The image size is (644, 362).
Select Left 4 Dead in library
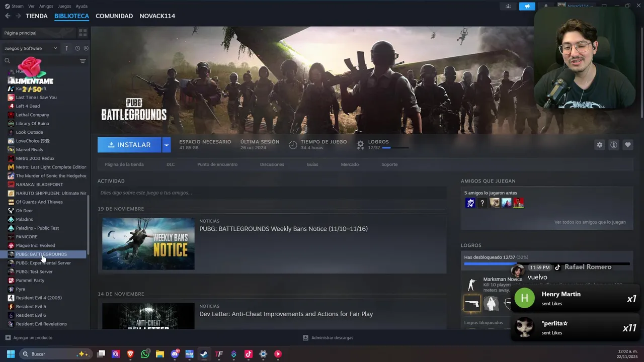28,106
